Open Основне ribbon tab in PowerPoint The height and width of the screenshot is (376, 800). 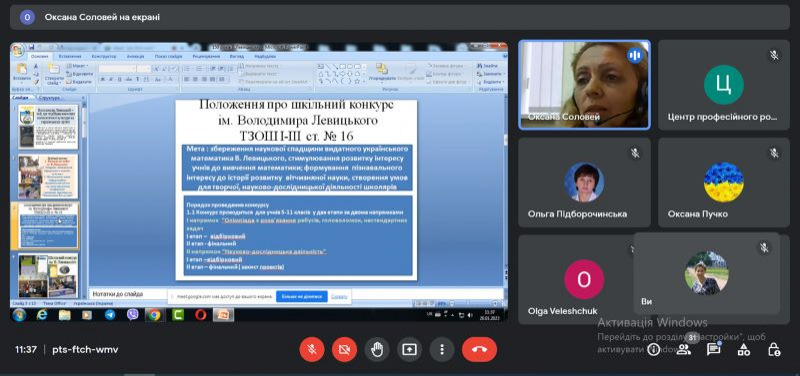pos(39,56)
